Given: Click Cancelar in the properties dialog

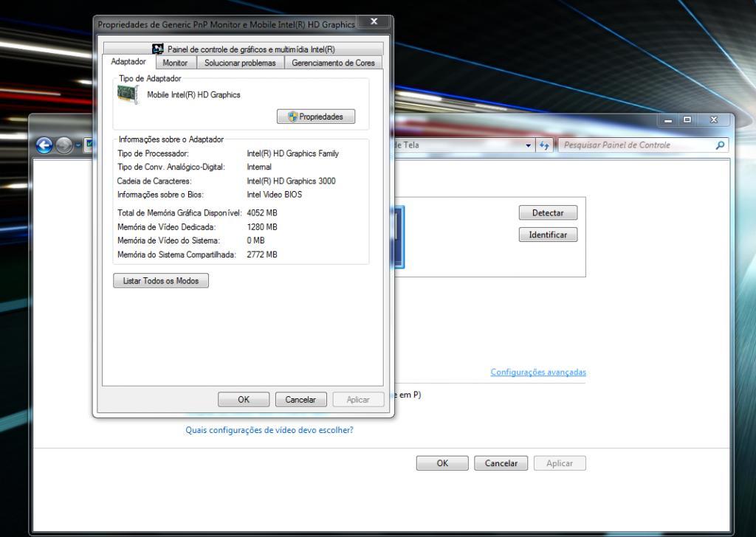Looking at the screenshot, I should [x=301, y=399].
